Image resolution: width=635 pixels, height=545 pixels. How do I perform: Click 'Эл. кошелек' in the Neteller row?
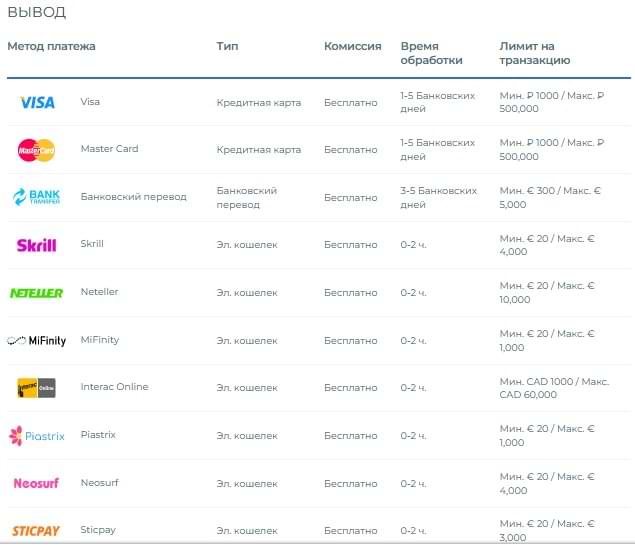coord(247,293)
